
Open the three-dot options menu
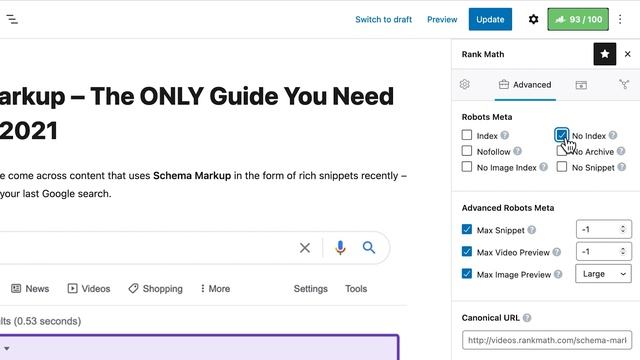[620, 19]
